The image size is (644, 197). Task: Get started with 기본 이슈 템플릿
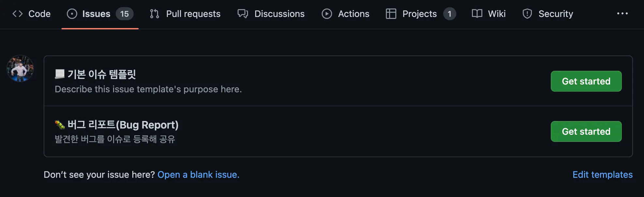pyautogui.click(x=586, y=81)
